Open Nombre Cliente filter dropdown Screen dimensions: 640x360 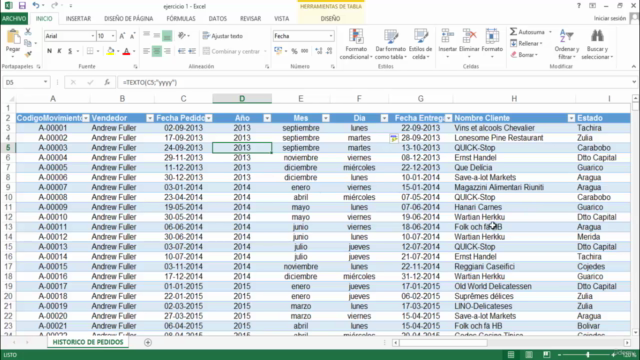coord(571,118)
